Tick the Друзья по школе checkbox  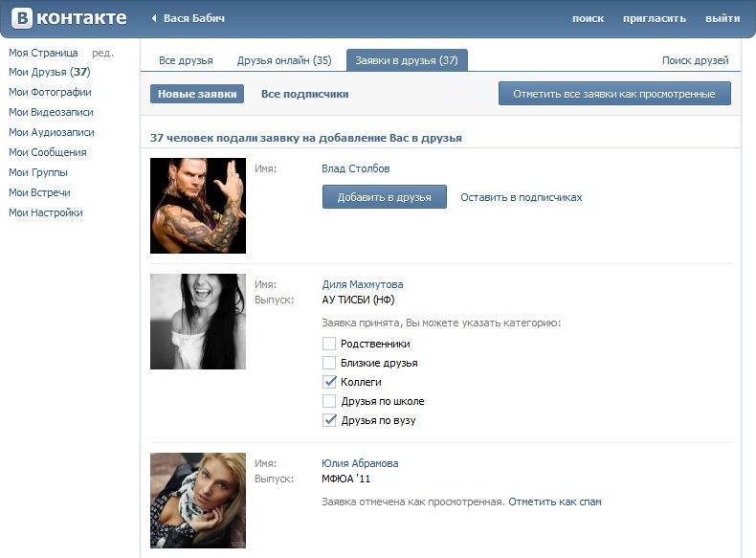(329, 401)
